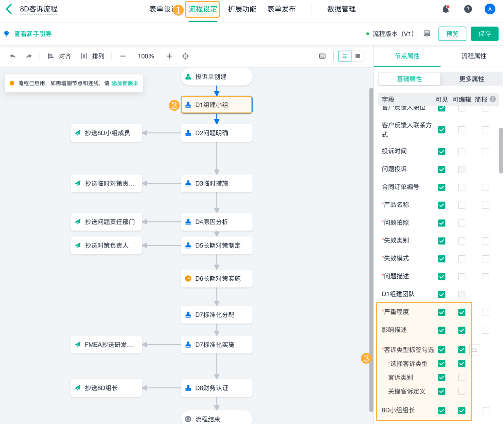This screenshot has width=504, height=424.
Task: Select the D2问题明确 node
Action: click(x=217, y=133)
